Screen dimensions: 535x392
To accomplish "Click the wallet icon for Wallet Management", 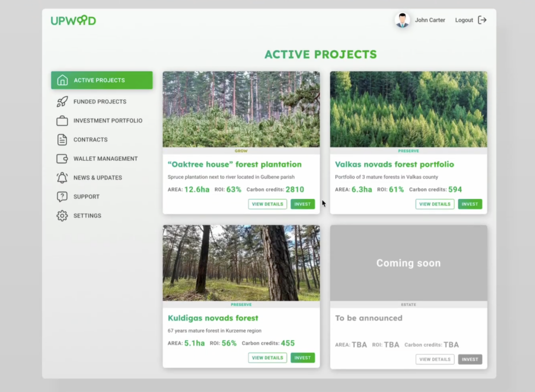I will pyautogui.click(x=62, y=159).
